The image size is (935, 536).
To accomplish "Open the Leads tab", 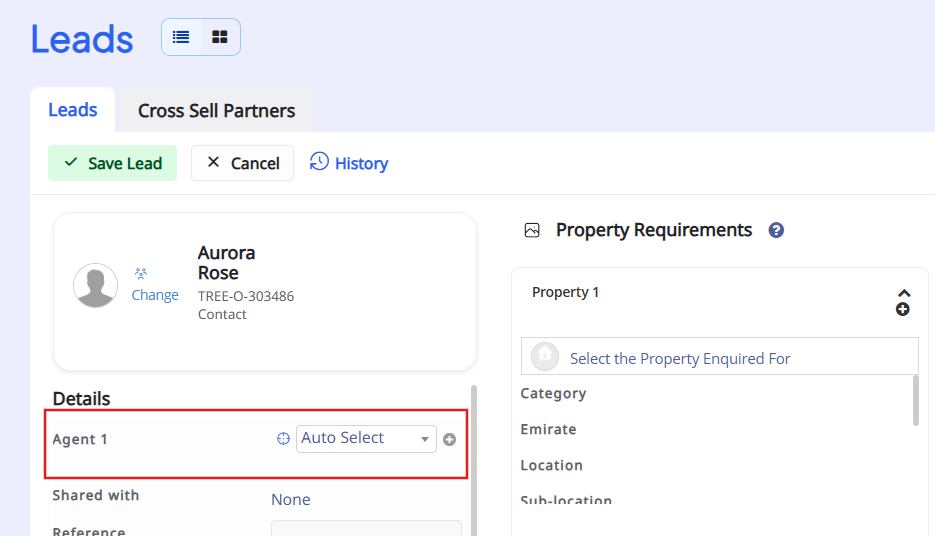I will click(73, 110).
